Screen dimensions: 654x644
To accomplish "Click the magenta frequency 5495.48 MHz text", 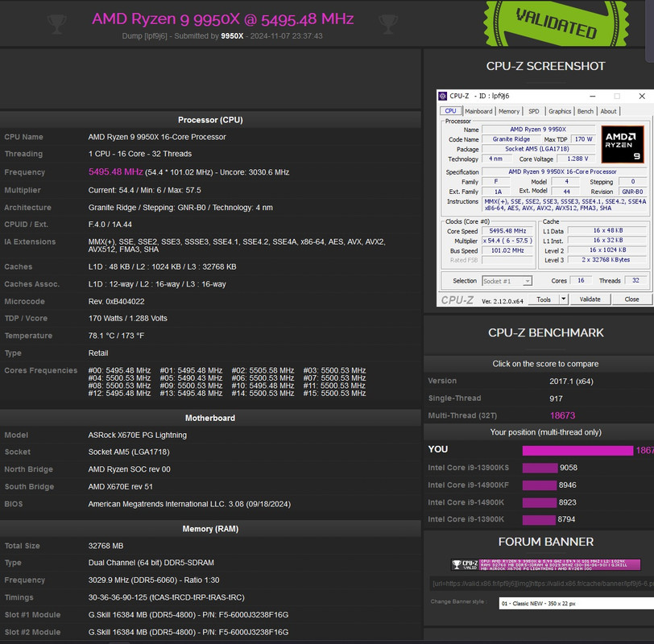I will [115, 171].
